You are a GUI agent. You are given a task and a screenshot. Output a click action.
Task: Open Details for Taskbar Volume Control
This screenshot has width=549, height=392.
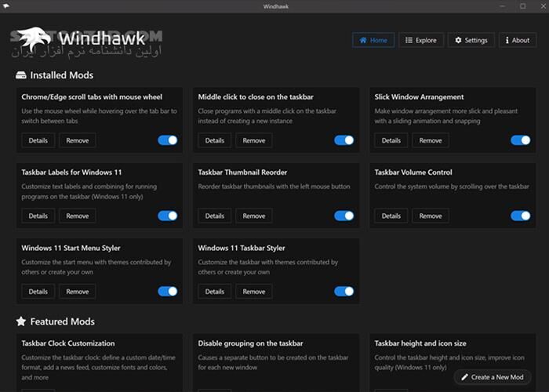click(391, 216)
